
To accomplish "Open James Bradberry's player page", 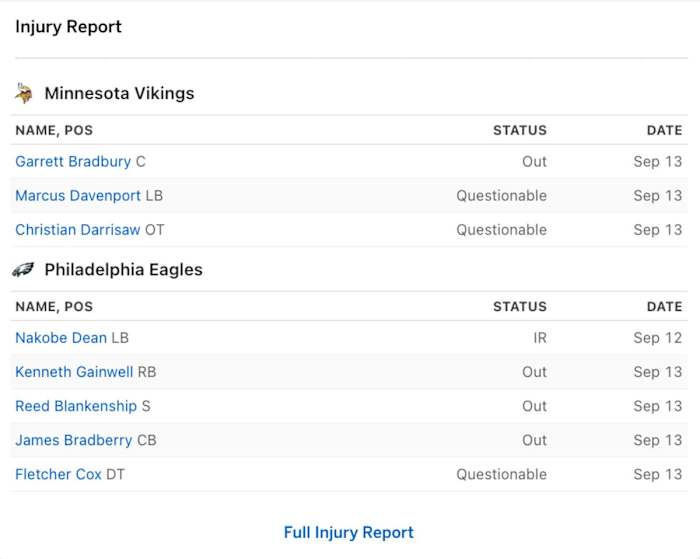I will coord(73,440).
